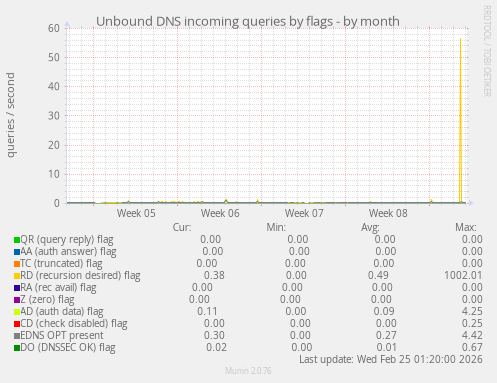
Task: Select 'EDNS OPT present' legend label
Action: coord(62,336)
